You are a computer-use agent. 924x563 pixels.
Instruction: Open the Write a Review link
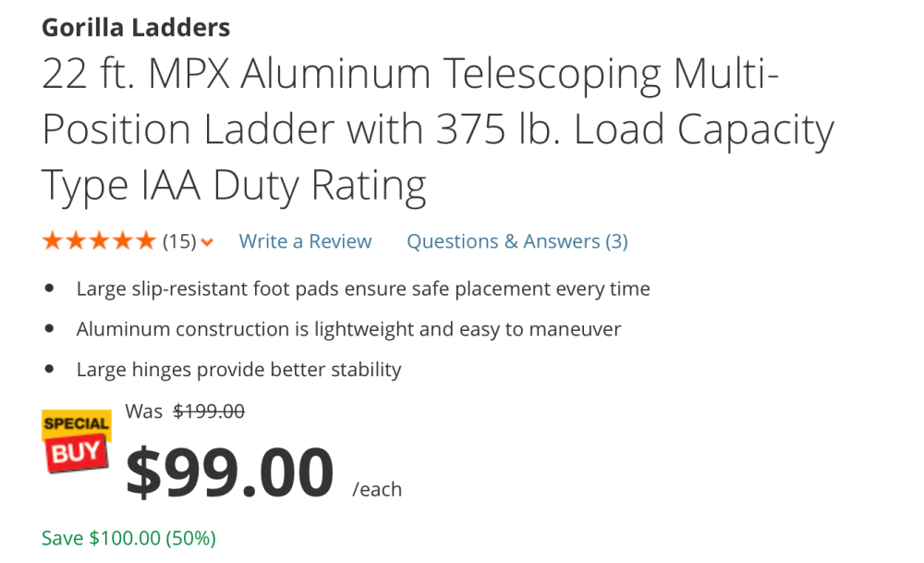pos(305,242)
